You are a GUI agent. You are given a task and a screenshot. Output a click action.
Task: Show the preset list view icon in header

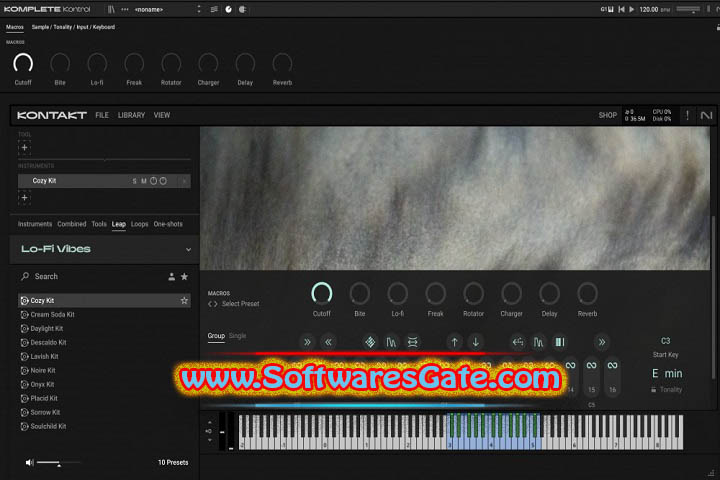coord(214,9)
